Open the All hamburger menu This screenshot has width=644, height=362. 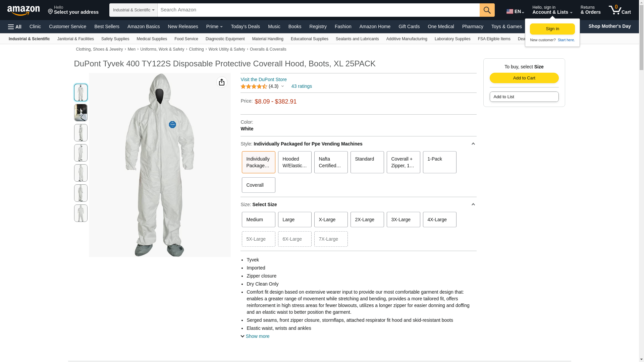(15, 27)
